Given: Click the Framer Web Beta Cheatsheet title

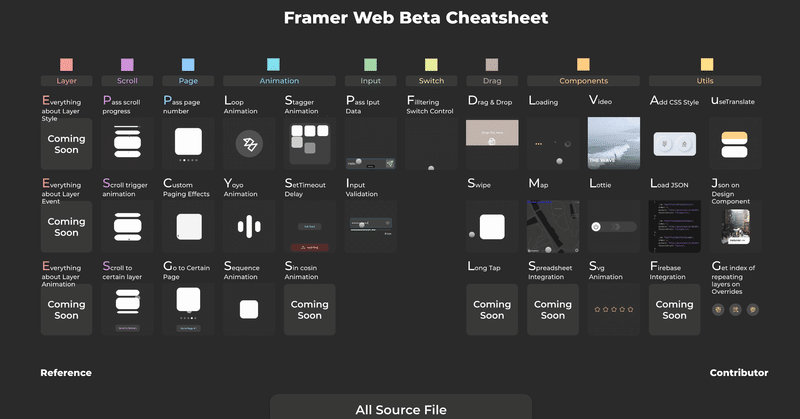Looking at the screenshot, I should (x=416, y=18).
